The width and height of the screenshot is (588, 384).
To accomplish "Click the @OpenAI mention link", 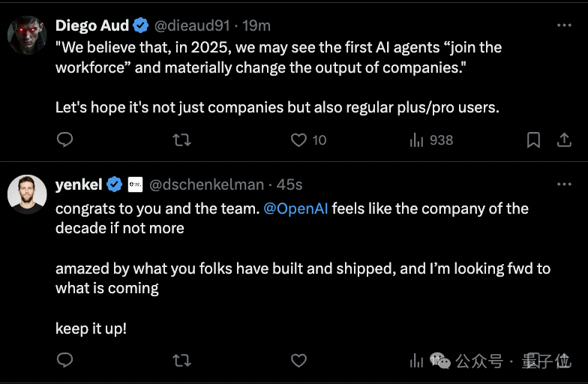I will pos(295,208).
